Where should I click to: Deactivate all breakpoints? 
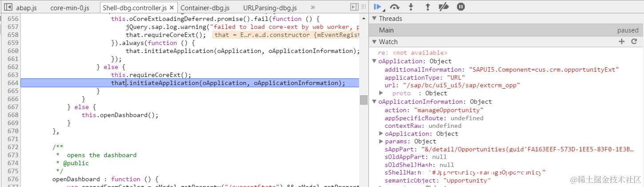pos(444,7)
